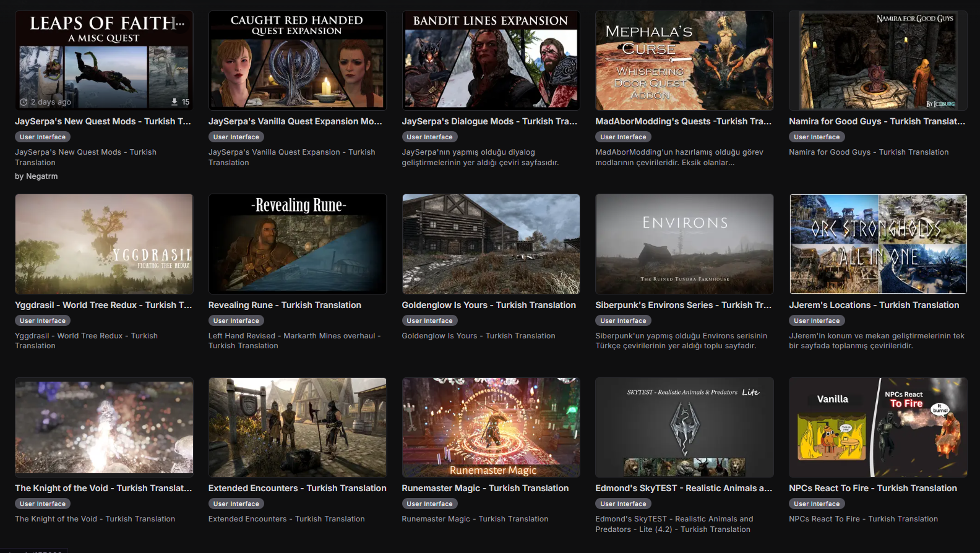Click description starting 'MadAborModding'un hazırlamış olduğu görev'
The width and height of the screenshot is (980, 553).
click(679, 157)
